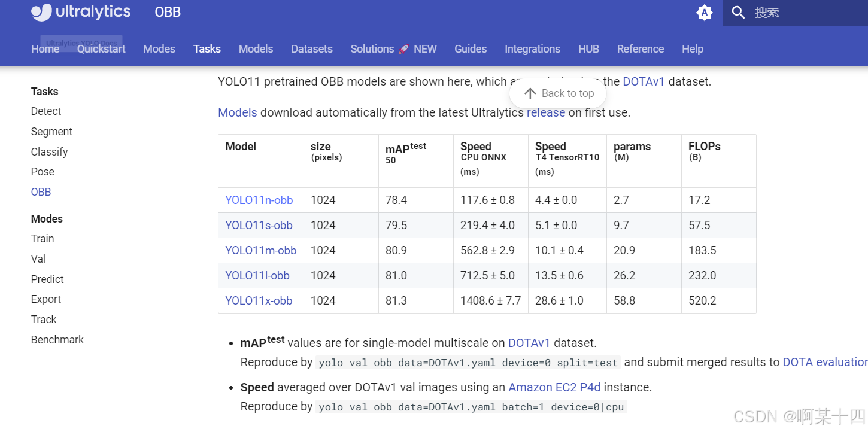Switch to the Modes tab
The height and width of the screenshot is (432, 868).
(159, 49)
